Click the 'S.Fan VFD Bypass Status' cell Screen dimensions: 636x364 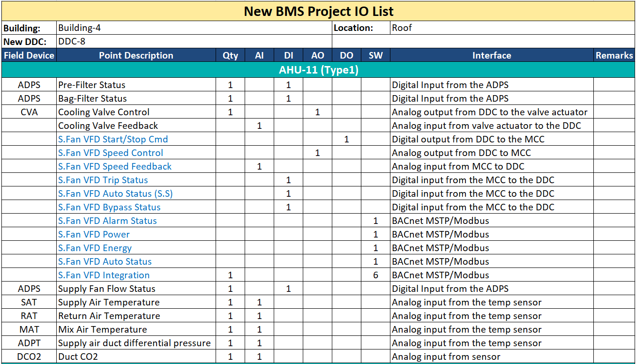pos(136,207)
